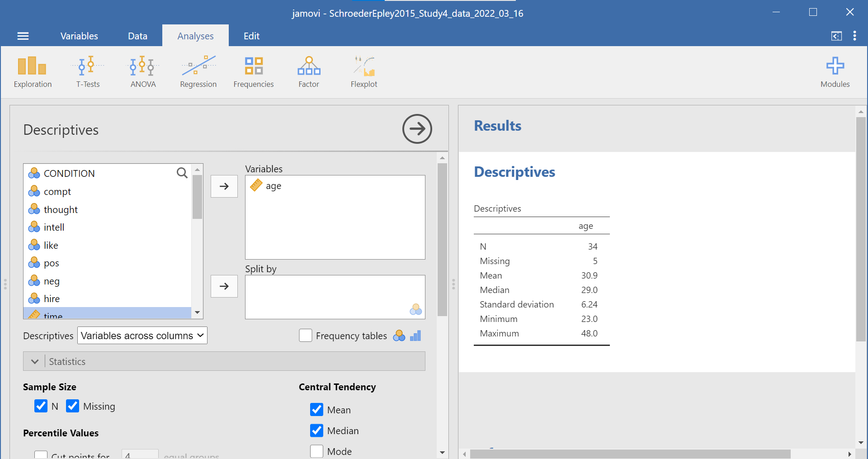Enable the Frequency tables checkbox
This screenshot has width=868, height=459.
click(306, 336)
